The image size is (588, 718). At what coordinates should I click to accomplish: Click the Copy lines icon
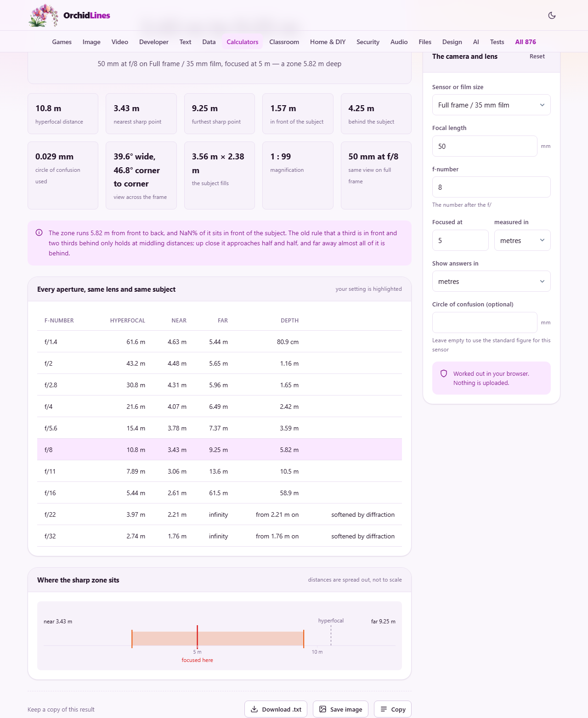coord(384,709)
